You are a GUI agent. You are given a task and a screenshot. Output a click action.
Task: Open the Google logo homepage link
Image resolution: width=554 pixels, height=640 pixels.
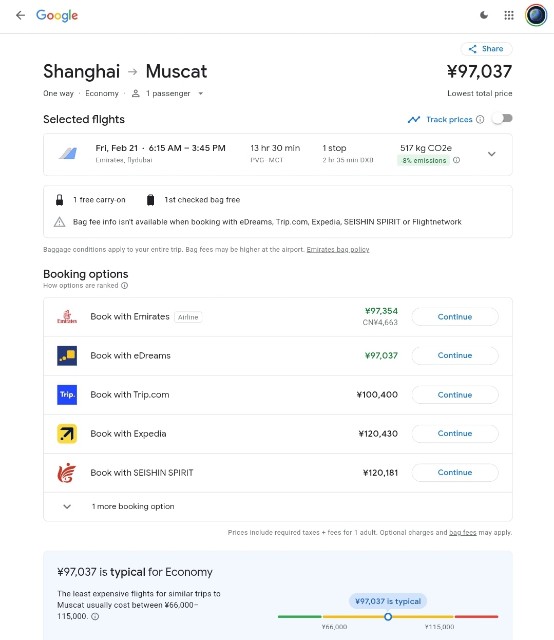(x=57, y=16)
